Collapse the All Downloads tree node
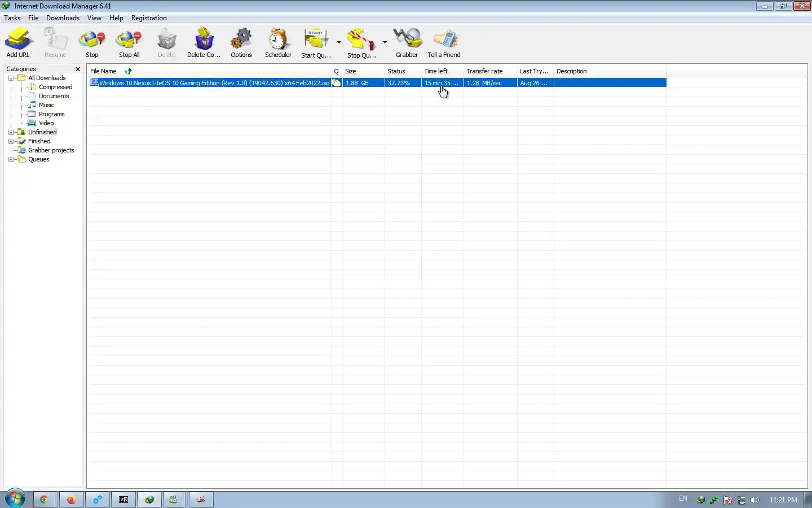 tap(11, 78)
